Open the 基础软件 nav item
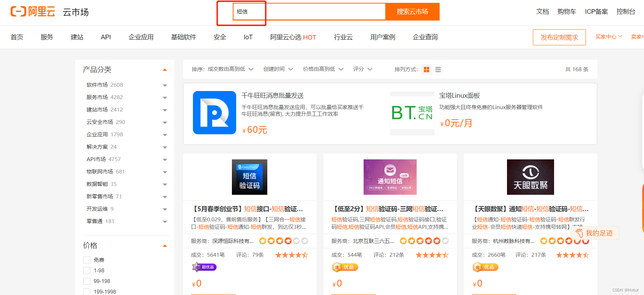The width and height of the screenshot is (644, 295). tap(183, 37)
